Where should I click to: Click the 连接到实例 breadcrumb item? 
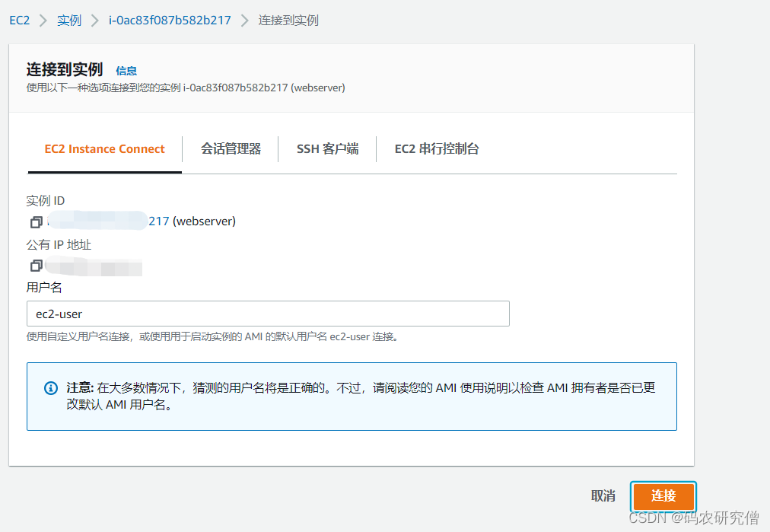288,21
